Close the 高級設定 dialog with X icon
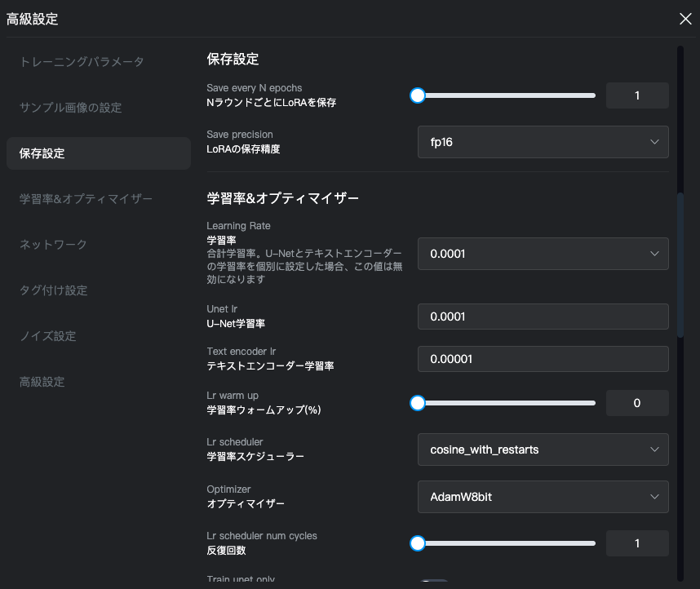The width and height of the screenshot is (700, 589). (x=685, y=19)
